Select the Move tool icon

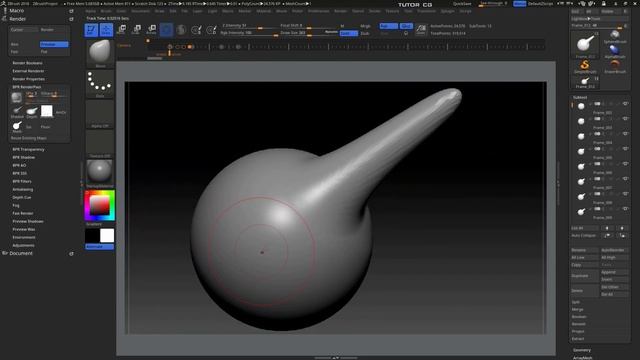(x=122, y=29)
